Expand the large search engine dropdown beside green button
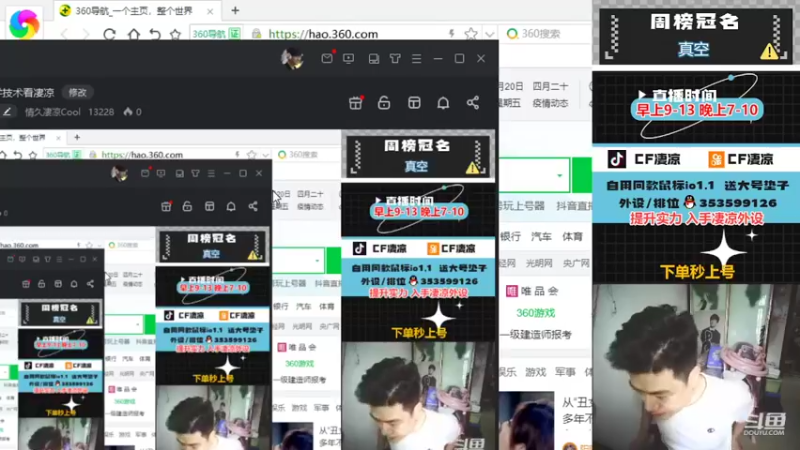Image resolution: width=800 pixels, height=450 pixels. click(560, 175)
